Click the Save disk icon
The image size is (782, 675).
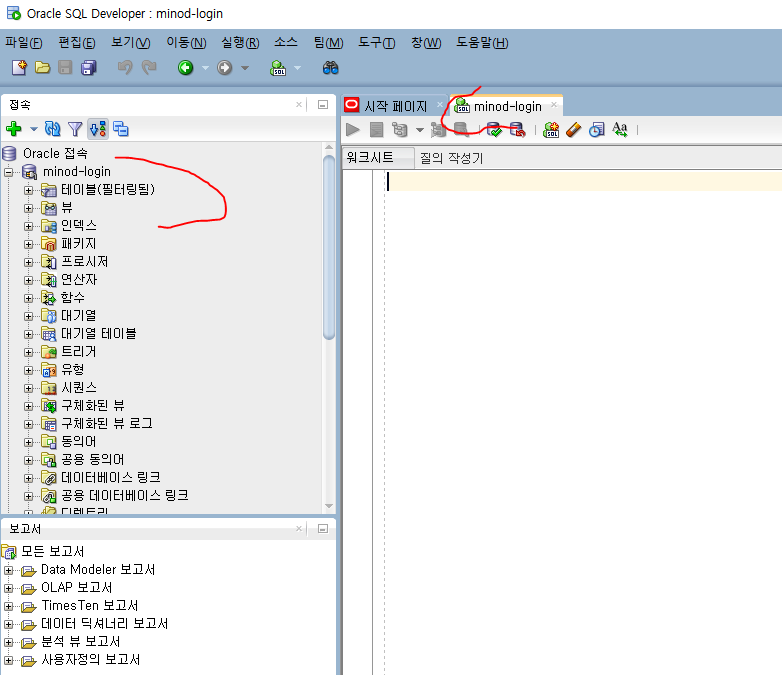coord(65,67)
